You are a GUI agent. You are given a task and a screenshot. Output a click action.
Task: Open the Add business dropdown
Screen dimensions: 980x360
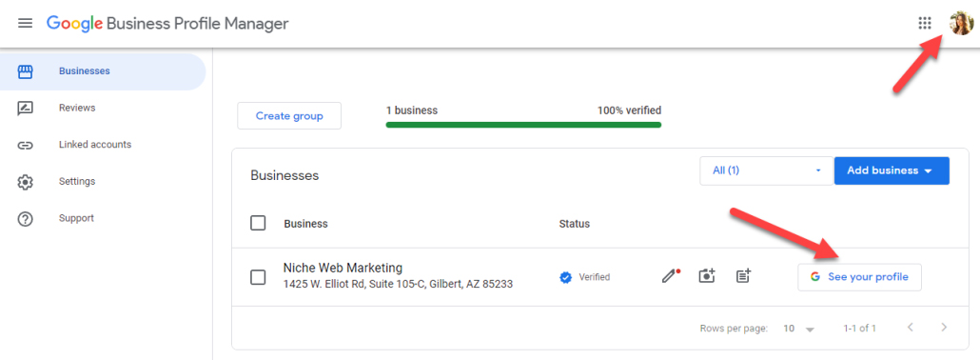[892, 170]
